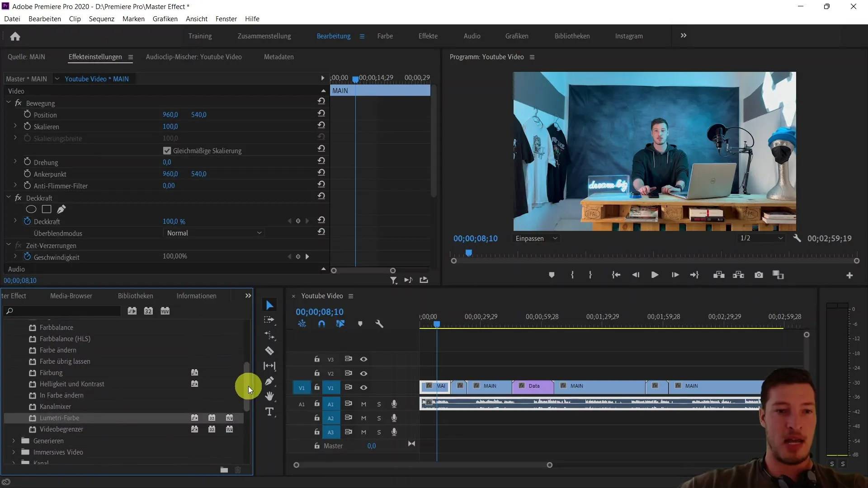The width and height of the screenshot is (868, 488).
Task: Select the Type tool
Action: pyautogui.click(x=269, y=412)
